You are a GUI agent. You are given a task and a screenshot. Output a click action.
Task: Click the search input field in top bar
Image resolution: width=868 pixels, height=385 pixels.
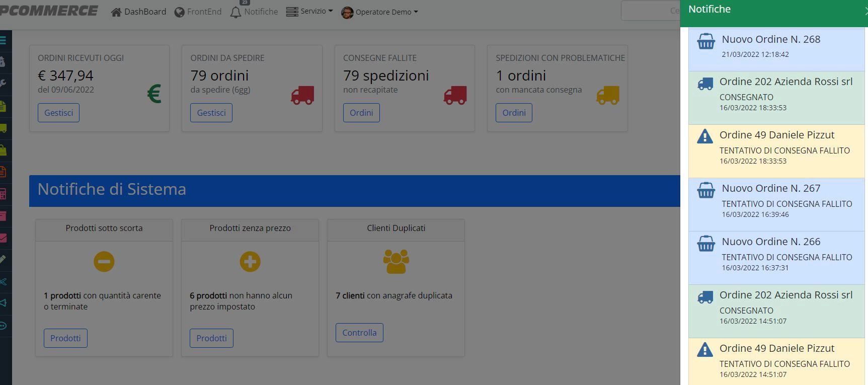(x=650, y=11)
